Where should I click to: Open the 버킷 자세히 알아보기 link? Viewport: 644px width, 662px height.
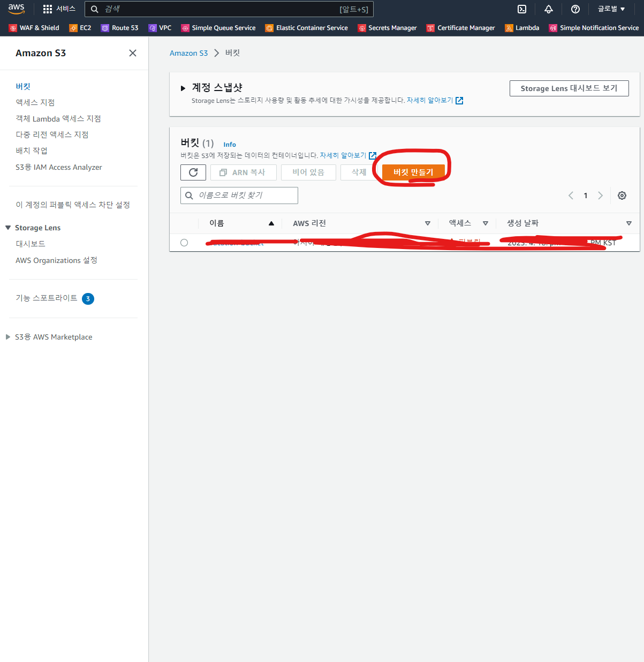tap(348, 155)
